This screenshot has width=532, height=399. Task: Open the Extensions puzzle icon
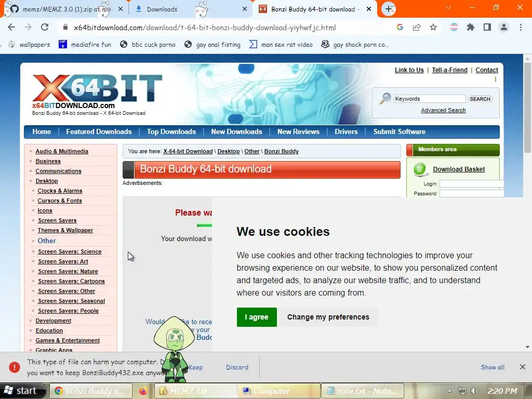click(x=471, y=28)
